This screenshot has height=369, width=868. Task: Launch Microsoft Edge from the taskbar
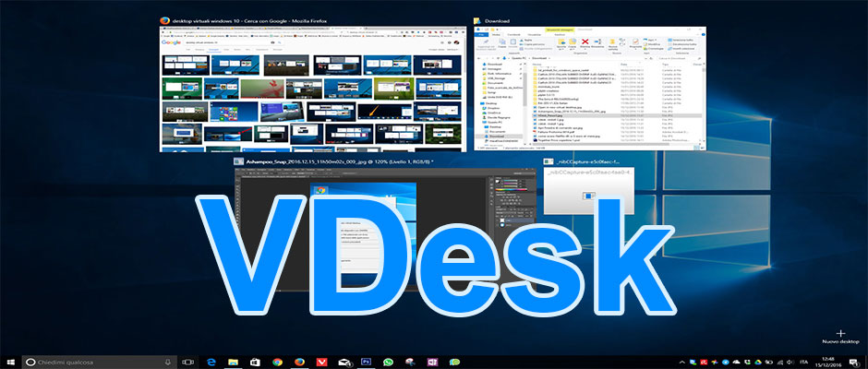tap(211, 362)
